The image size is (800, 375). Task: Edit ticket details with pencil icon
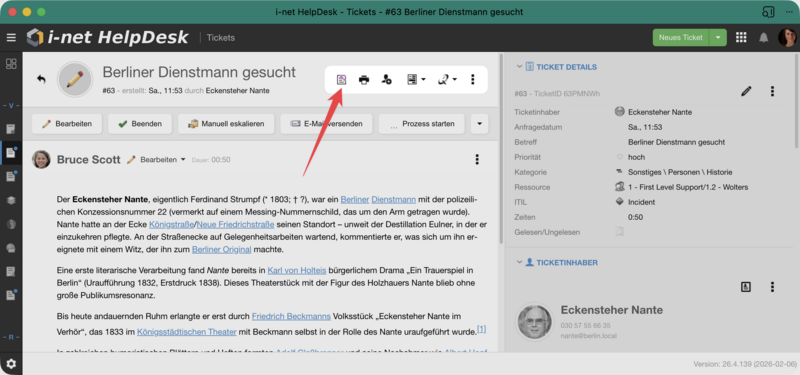[x=746, y=91]
